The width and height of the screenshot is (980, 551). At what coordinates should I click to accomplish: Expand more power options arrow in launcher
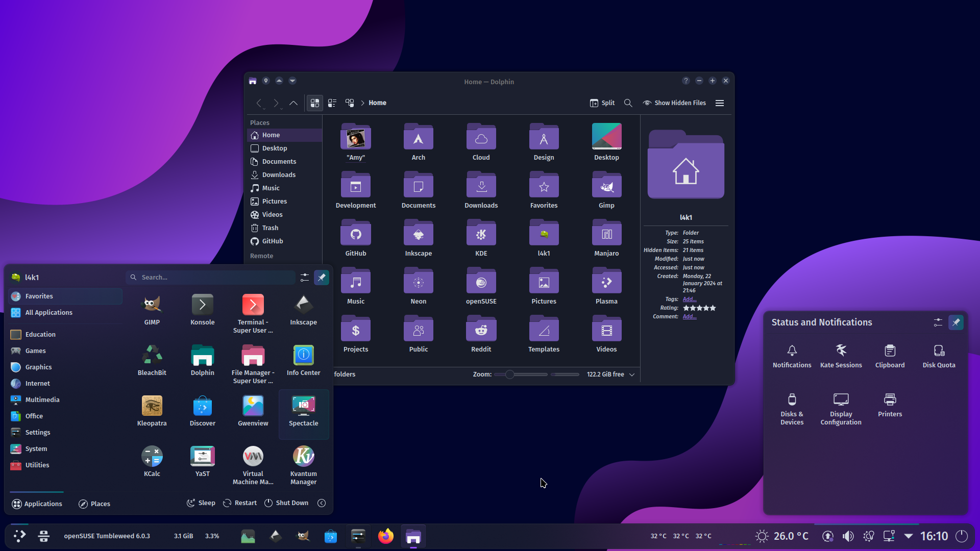click(322, 503)
